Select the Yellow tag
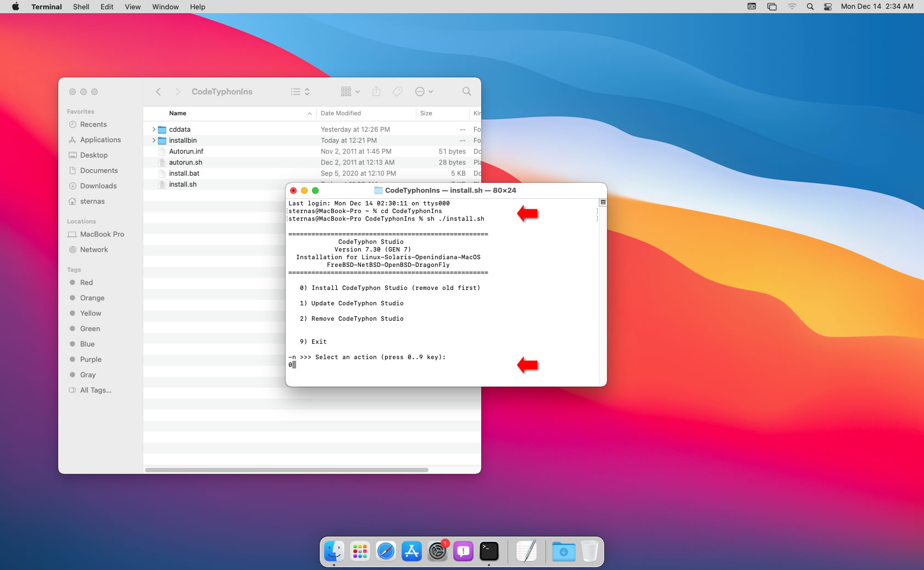This screenshot has height=570, width=924. click(85, 314)
